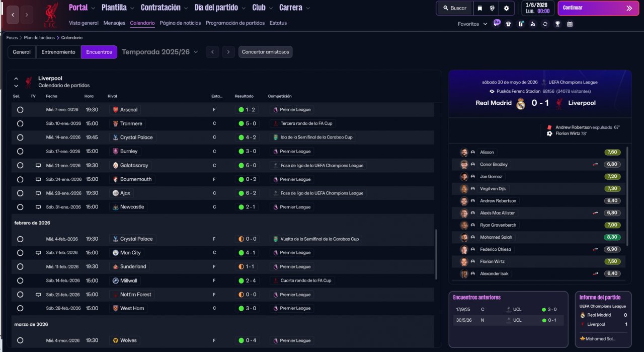644x352 pixels.
Task: Click the player ratings list scrollbar
Action: 627,196
